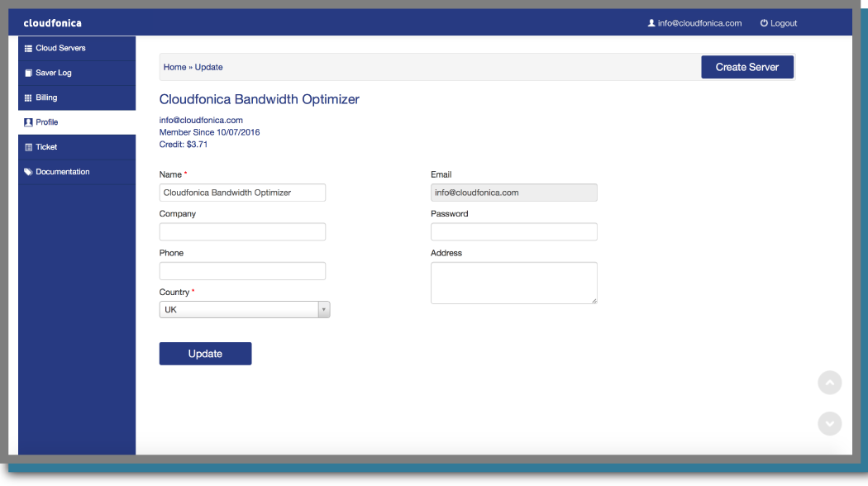Open the Saver Log menu item
Image resolution: width=868 pixels, height=486 pixels.
(54, 73)
